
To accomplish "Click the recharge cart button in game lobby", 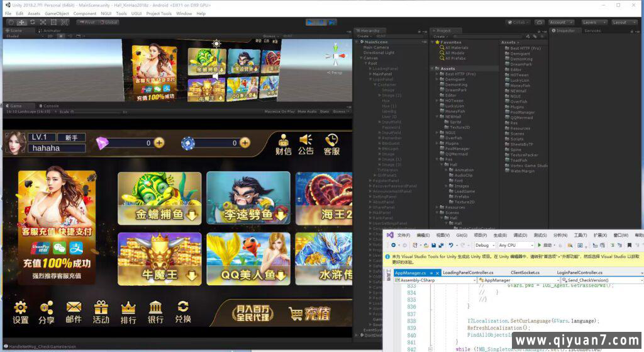I will [x=309, y=313].
